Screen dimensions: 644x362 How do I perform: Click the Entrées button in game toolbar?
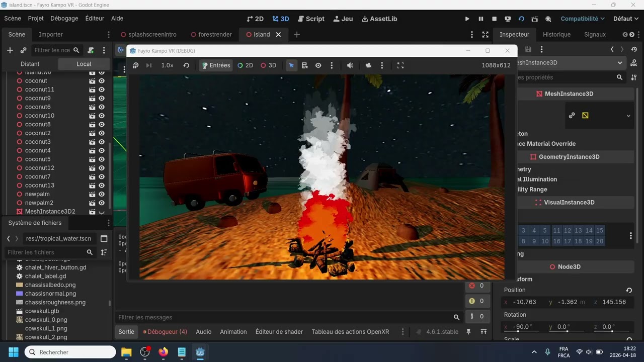click(216, 65)
